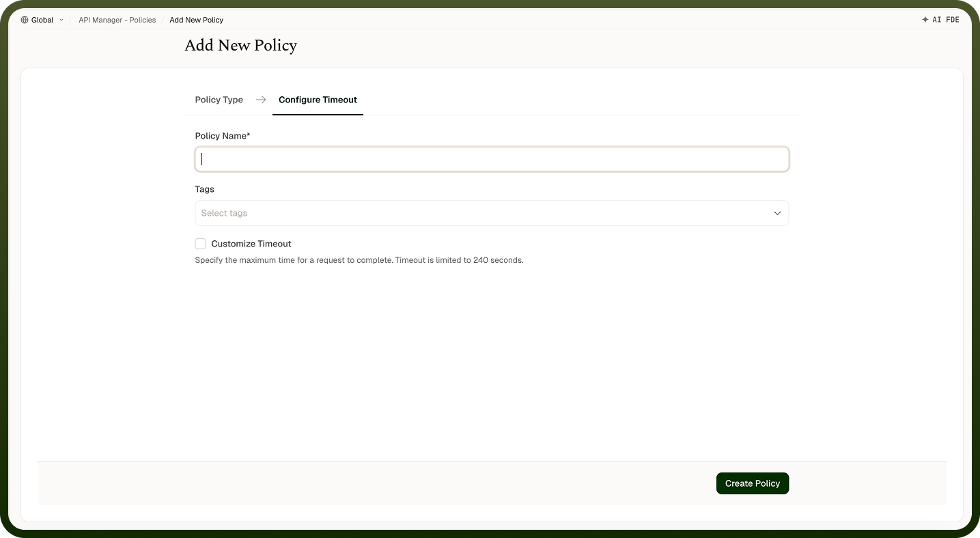Click the timeout limit description text

359,260
